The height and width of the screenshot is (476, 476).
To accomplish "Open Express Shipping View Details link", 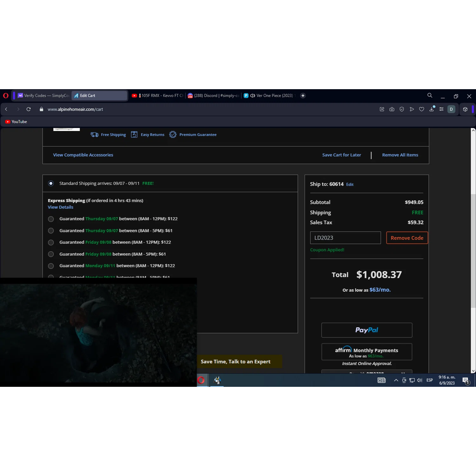I will [x=61, y=207].
